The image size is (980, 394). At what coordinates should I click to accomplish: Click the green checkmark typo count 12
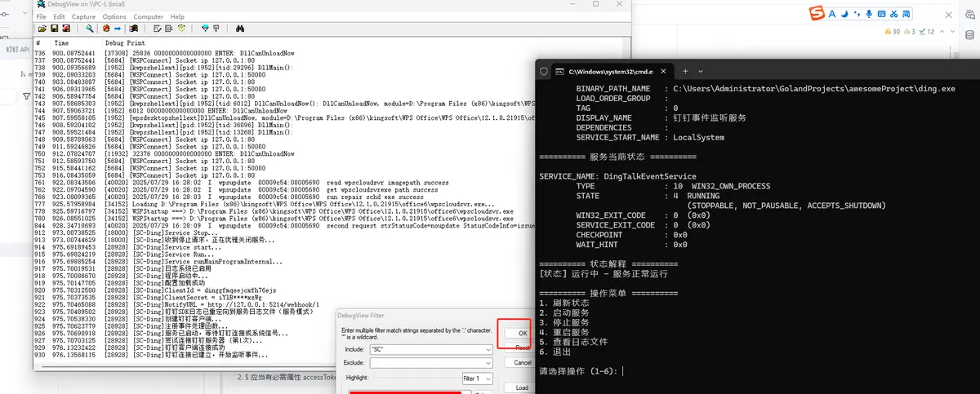pos(927,32)
